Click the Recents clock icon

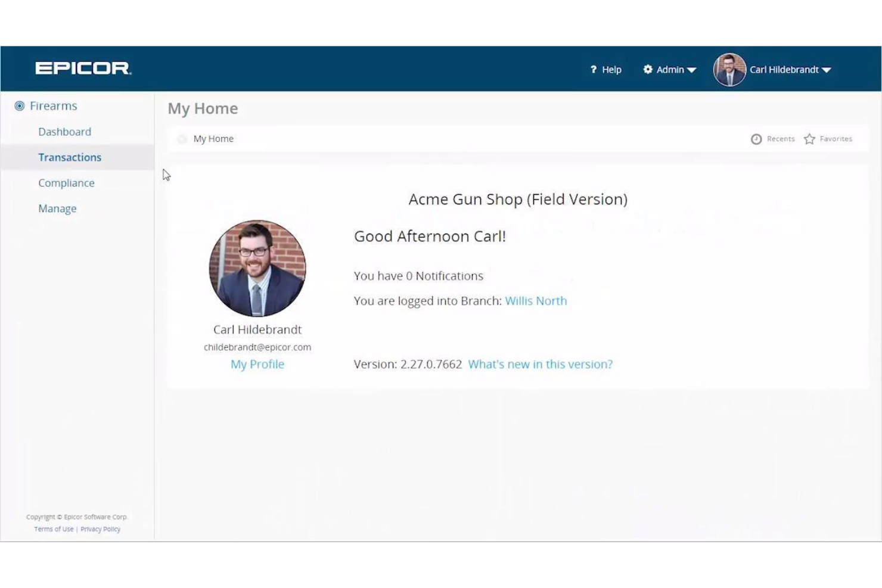click(x=756, y=139)
